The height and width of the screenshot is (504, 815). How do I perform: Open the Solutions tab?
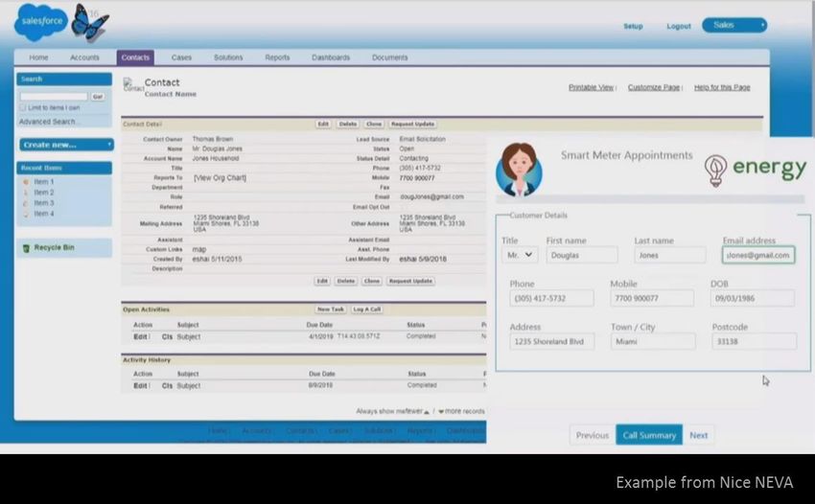click(228, 57)
